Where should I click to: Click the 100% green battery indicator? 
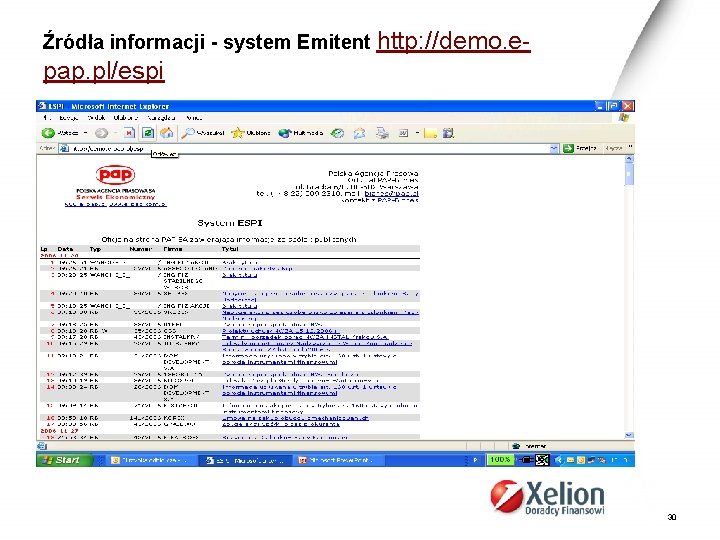[500, 460]
